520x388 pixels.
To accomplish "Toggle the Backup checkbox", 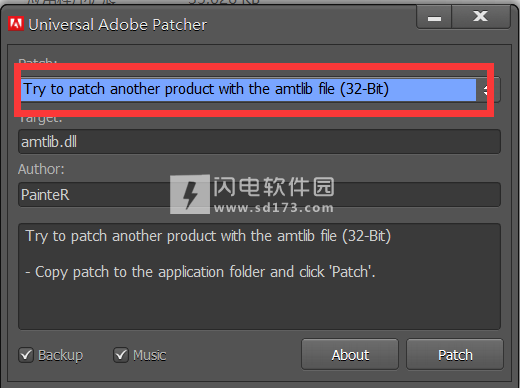I will coord(26,355).
